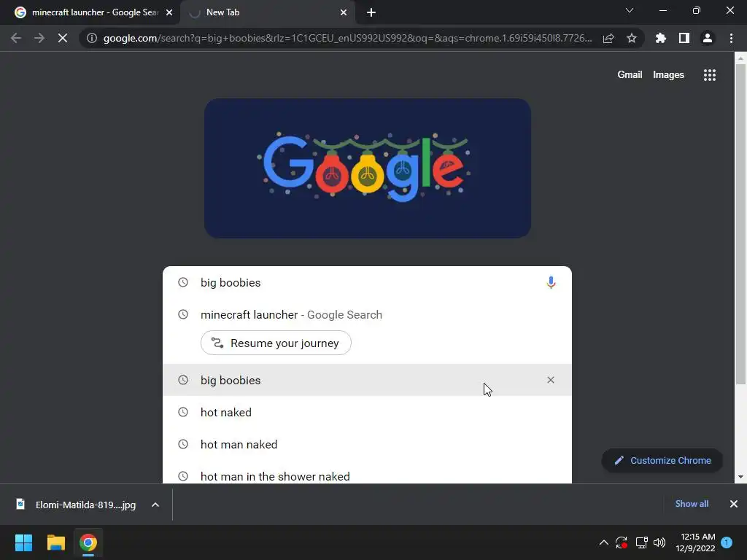The image size is (747, 560).
Task: Remove the highlighted suggestion with X
Action: [x=551, y=380]
